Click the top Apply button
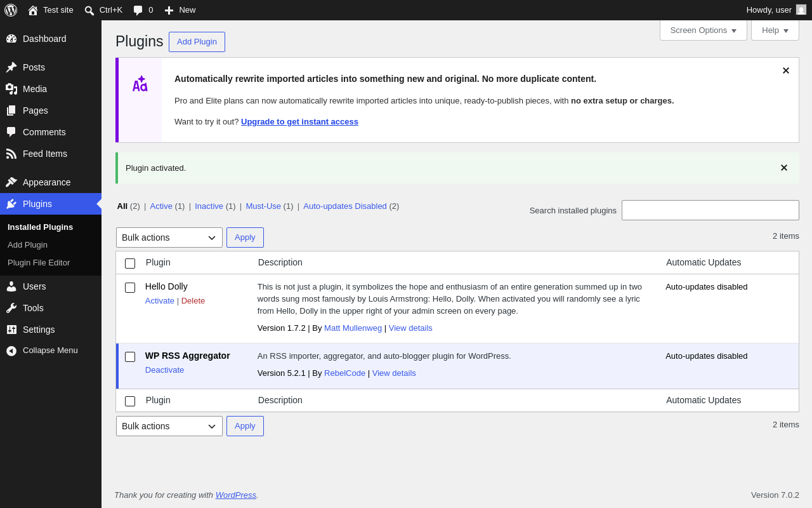812x508 pixels. [x=245, y=237]
